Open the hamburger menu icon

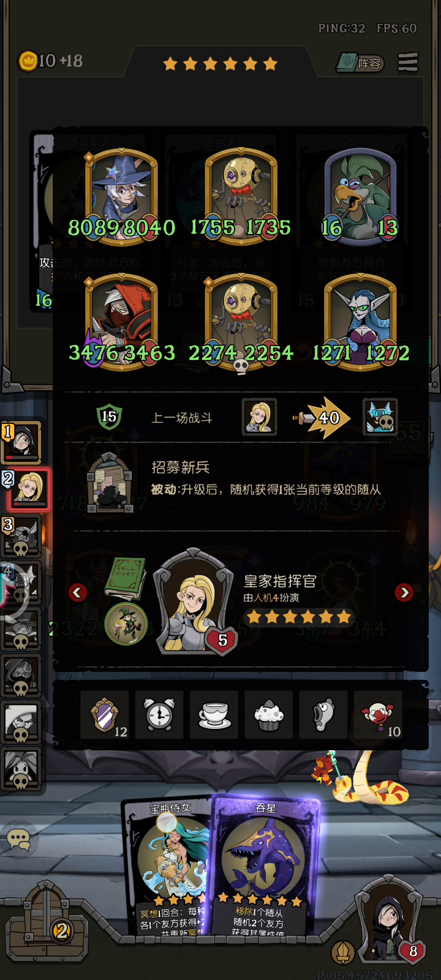[x=408, y=62]
